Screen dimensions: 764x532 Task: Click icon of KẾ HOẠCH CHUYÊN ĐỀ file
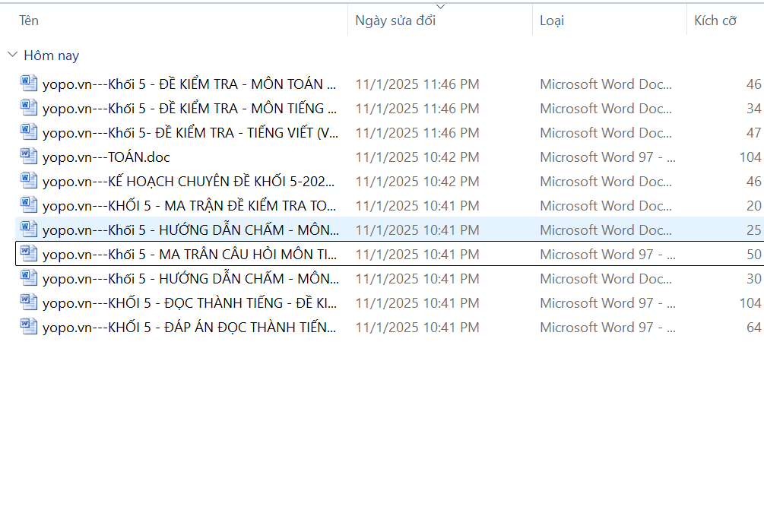29,182
